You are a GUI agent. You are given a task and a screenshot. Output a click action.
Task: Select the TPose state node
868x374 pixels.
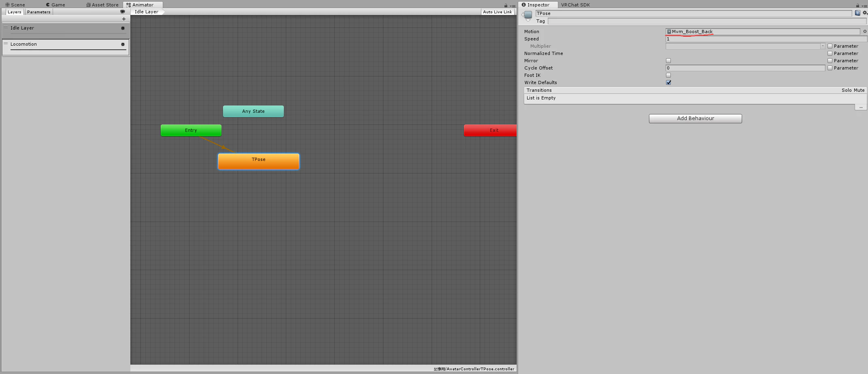tap(259, 161)
